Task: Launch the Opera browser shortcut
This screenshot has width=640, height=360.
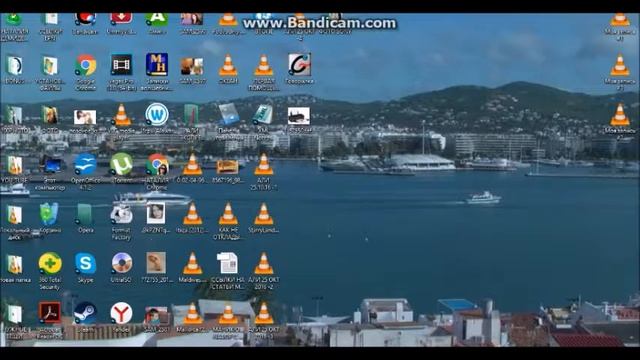Action: (85, 214)
